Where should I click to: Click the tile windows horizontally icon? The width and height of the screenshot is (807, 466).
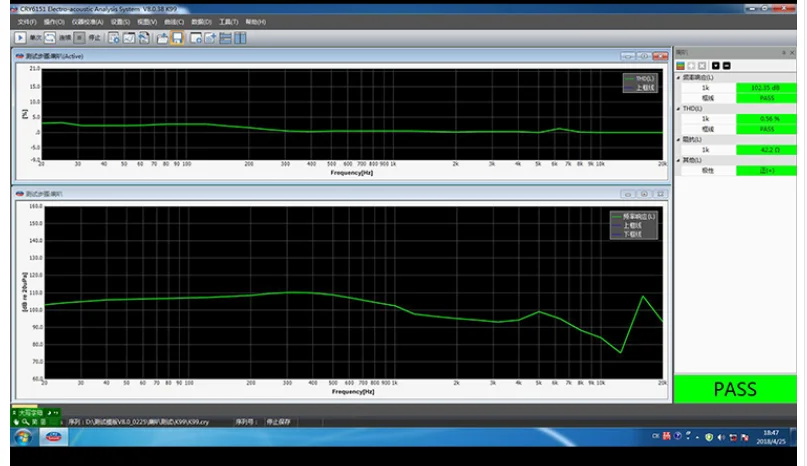pos(225,38)
